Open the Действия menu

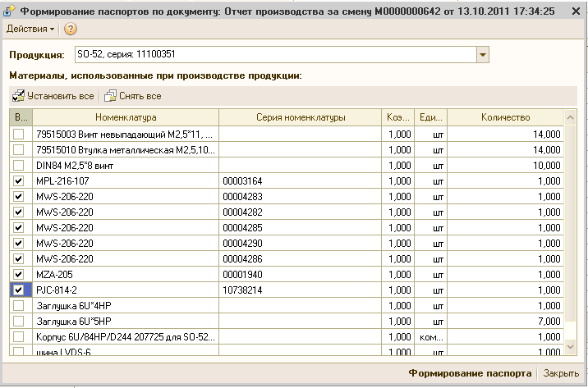click(x=30, y=29)
